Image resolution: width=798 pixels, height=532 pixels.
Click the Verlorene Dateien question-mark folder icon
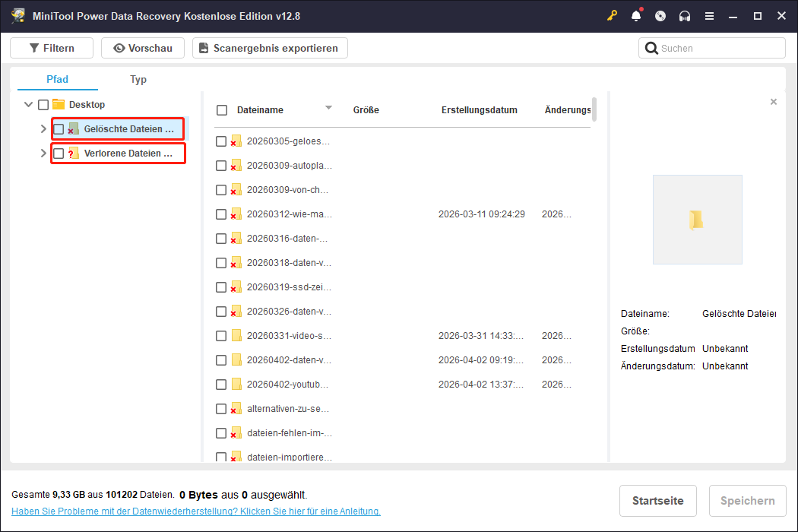tap(73, 153)
